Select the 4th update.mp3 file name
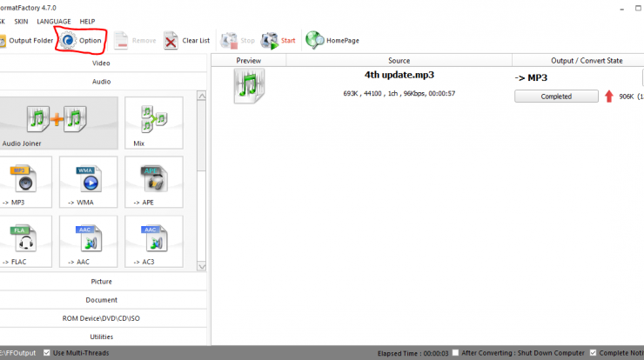Screen dimensions: 644x360 pyautogui.click(x=399, y=75)
